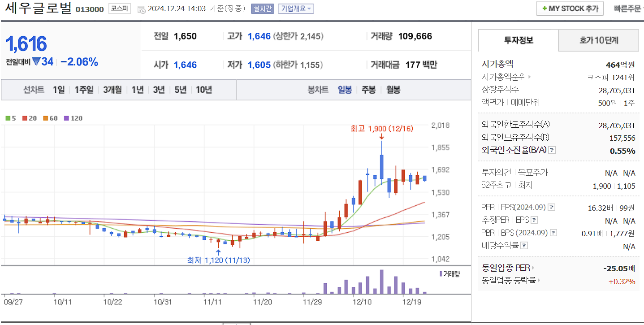The height and width of the screenshot is (325, 644).
Task: Open the 배당수익률 help icon
Action: click(523, 245)
